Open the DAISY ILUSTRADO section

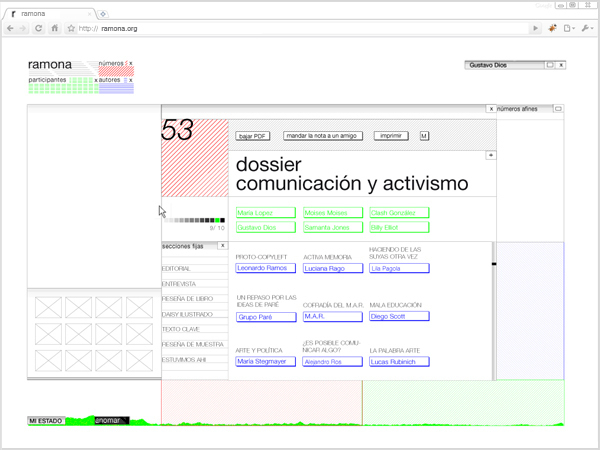click(187, 315)
